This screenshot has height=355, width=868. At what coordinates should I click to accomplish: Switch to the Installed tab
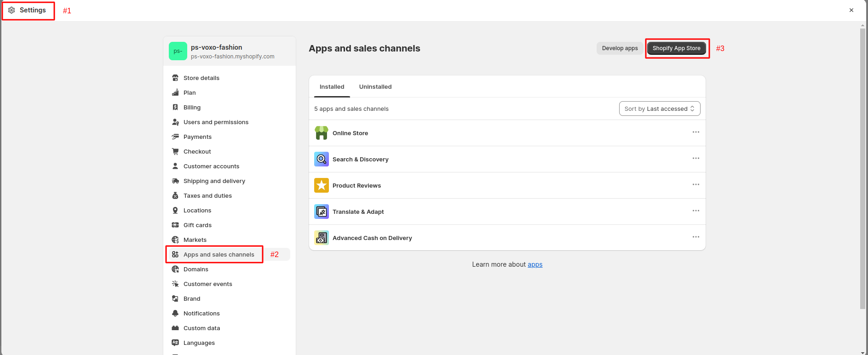[332, 86]
